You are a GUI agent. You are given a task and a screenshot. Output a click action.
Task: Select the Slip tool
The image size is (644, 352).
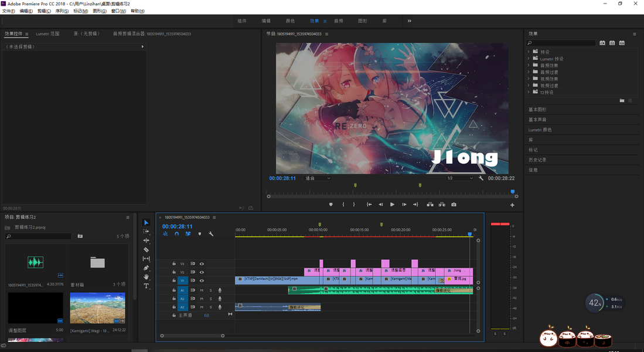146,259
